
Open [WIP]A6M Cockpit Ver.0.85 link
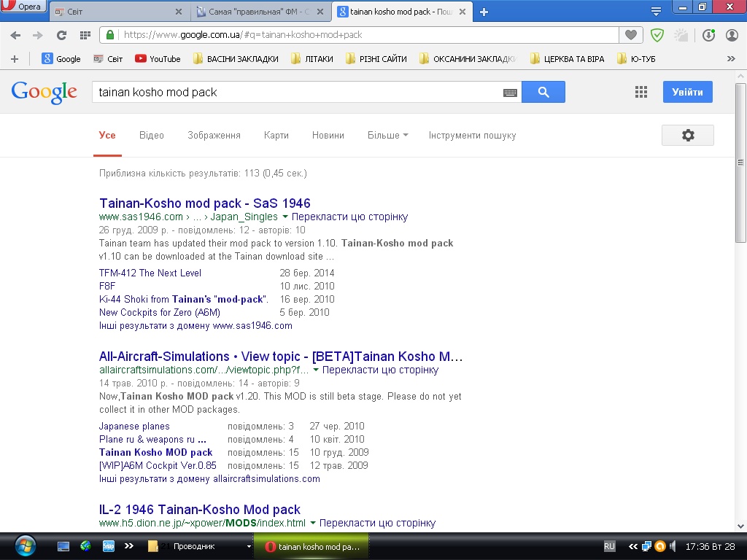(158, 465)
